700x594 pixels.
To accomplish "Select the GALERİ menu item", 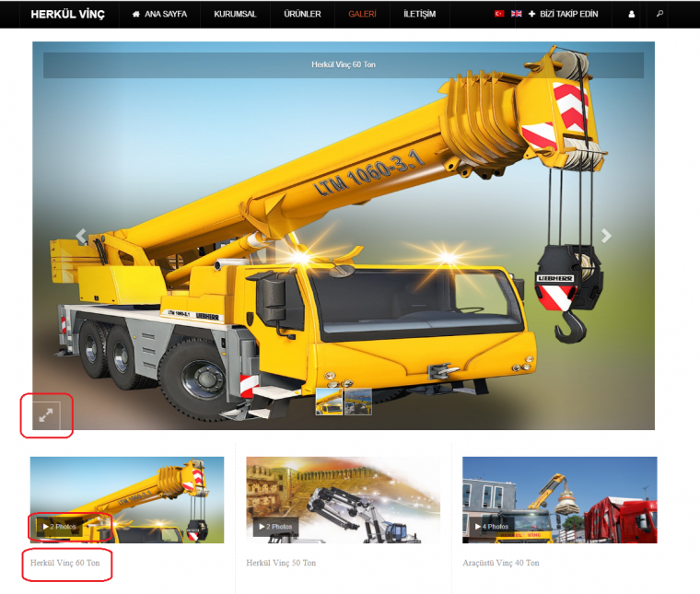I will click(x=362, y=14).
